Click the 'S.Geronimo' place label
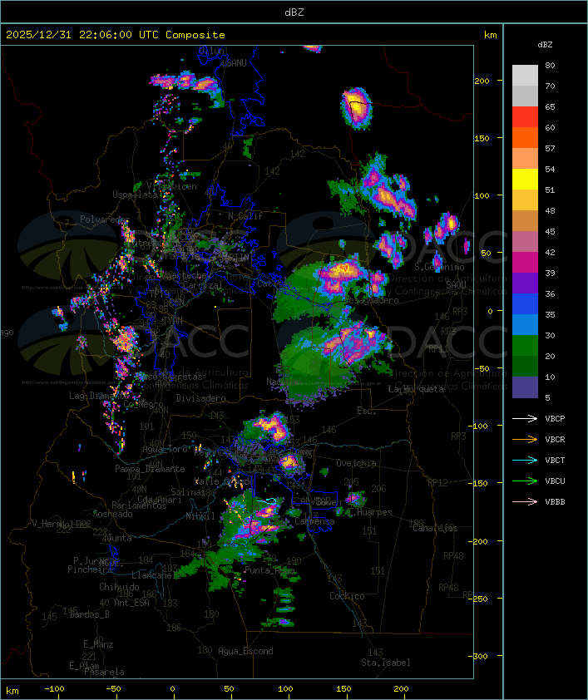This screenshot has width=588, height=700. tap(439, 267)
